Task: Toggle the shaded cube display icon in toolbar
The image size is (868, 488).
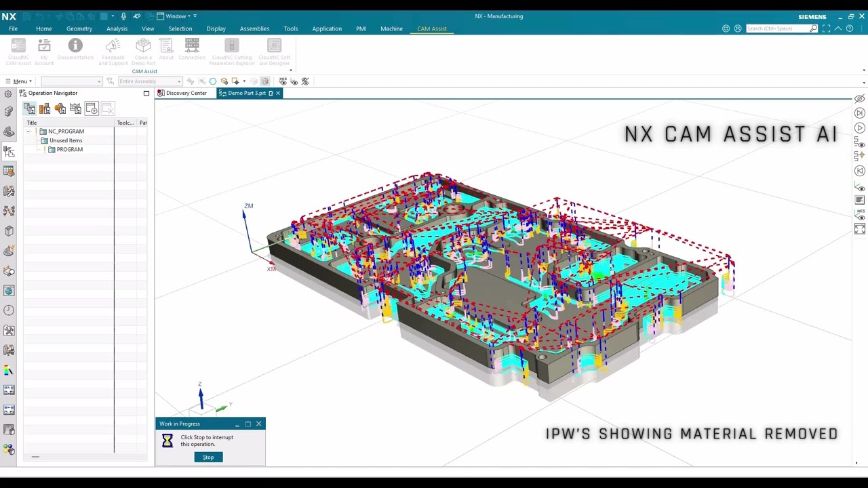Action: (x=265, y=81)
